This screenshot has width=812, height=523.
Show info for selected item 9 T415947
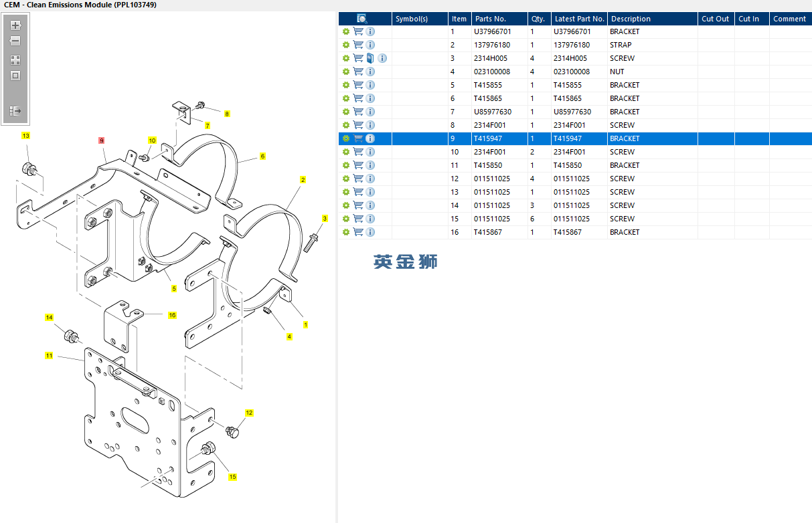[370, 138]
